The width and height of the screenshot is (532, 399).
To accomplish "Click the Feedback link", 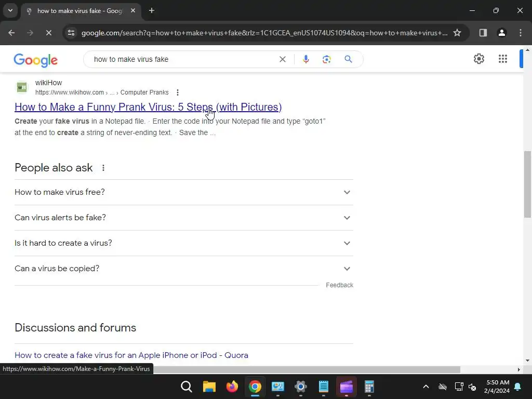I will pos(339,285).
